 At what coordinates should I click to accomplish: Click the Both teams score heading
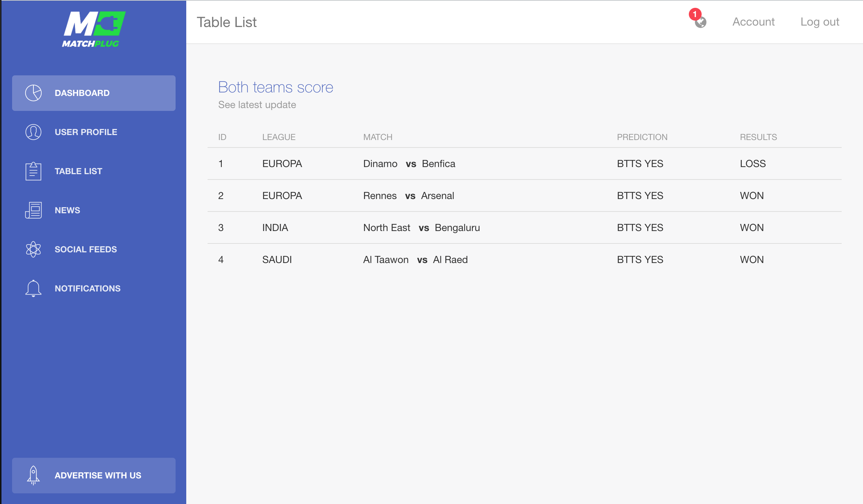click(276, 87)
